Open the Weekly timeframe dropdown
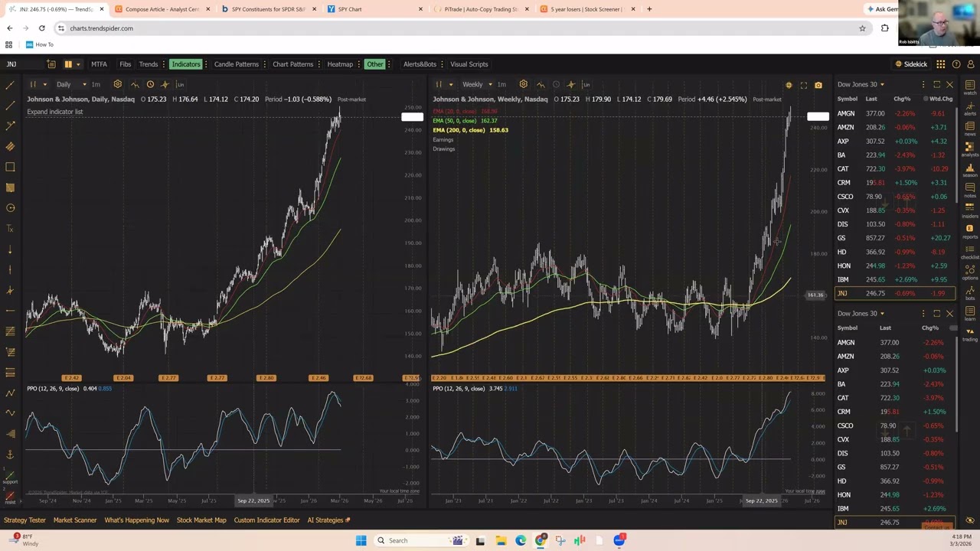Screen dimensions: 980x551 point(476,84)
